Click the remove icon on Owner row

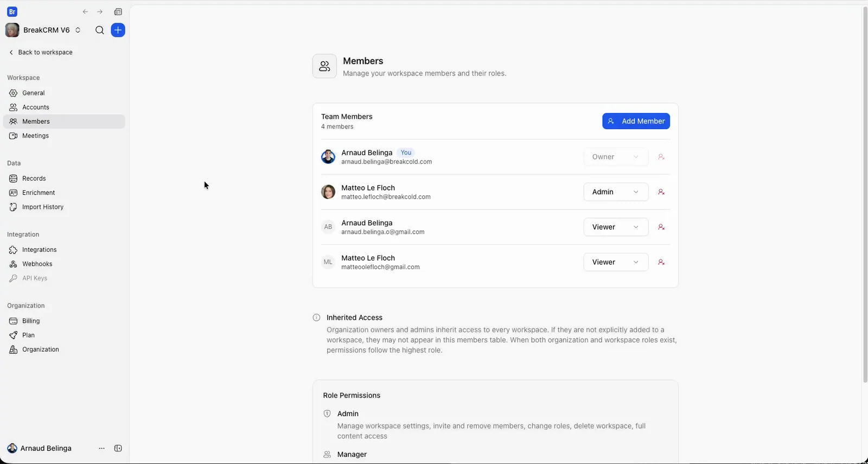pyautogui.click(x=661, y=157)
